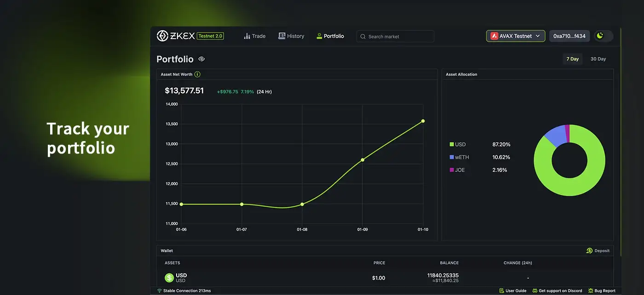Select the 7 Day chart range

[x=573, y=59]
